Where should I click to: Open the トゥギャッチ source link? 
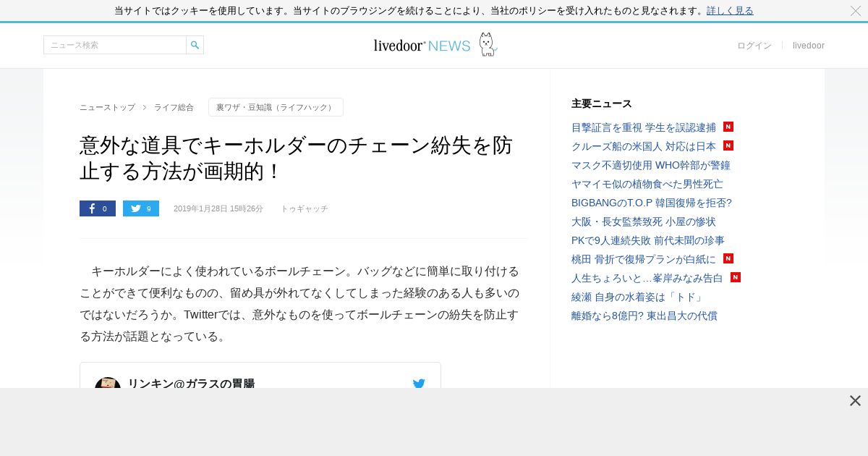[x=305, y=208]
